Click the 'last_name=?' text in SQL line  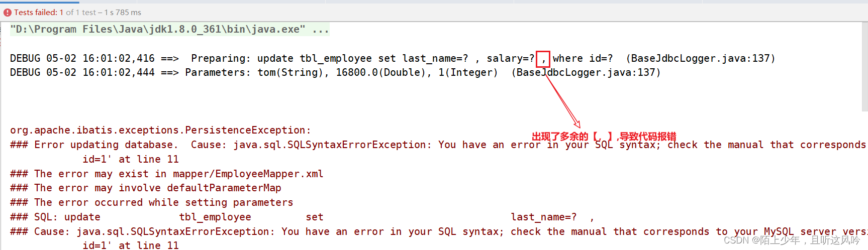[x=544, y=217]
